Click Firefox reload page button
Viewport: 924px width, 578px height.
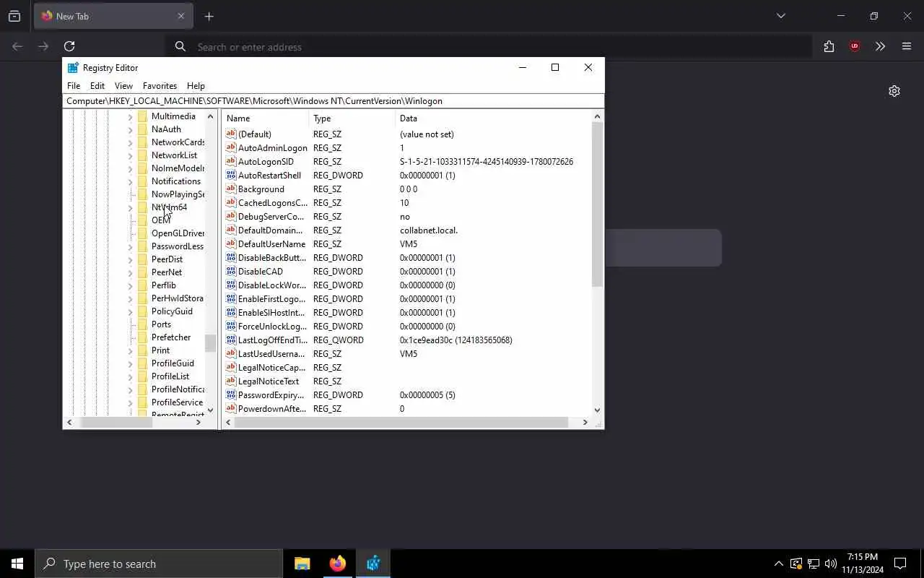69,46
